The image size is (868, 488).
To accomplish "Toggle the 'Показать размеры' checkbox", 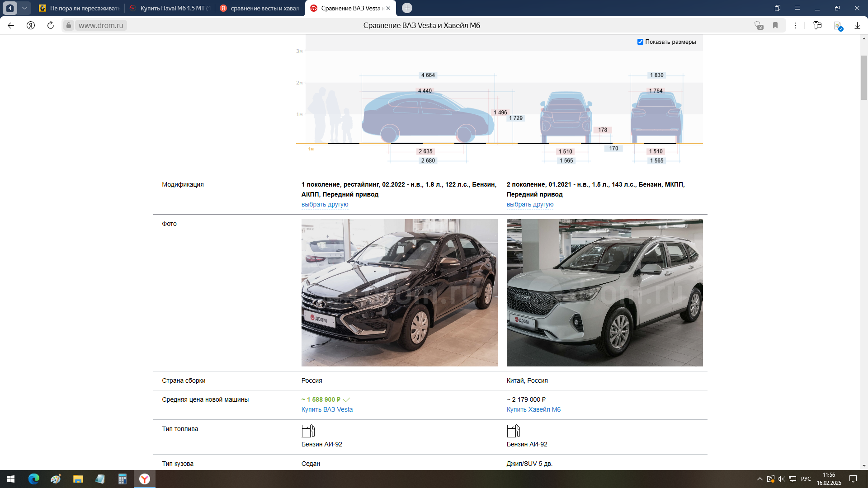I will [640, 42].
